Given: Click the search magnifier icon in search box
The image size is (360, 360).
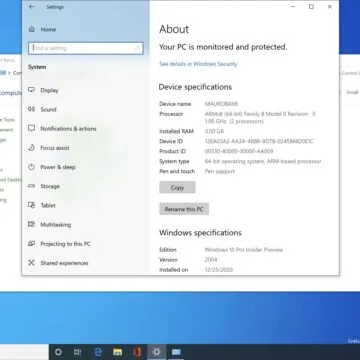Looking at the screenshot, I should click(x=137, y=48).
